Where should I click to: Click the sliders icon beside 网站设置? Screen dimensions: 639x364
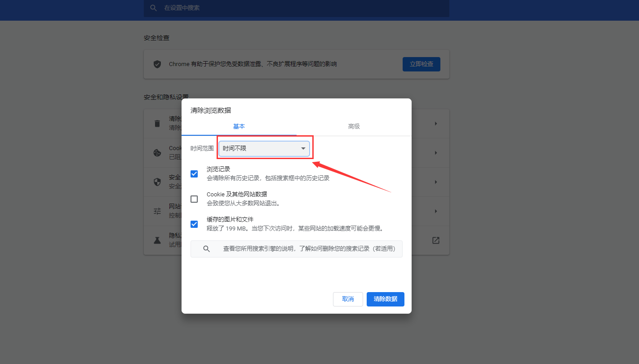coord(157,211)
